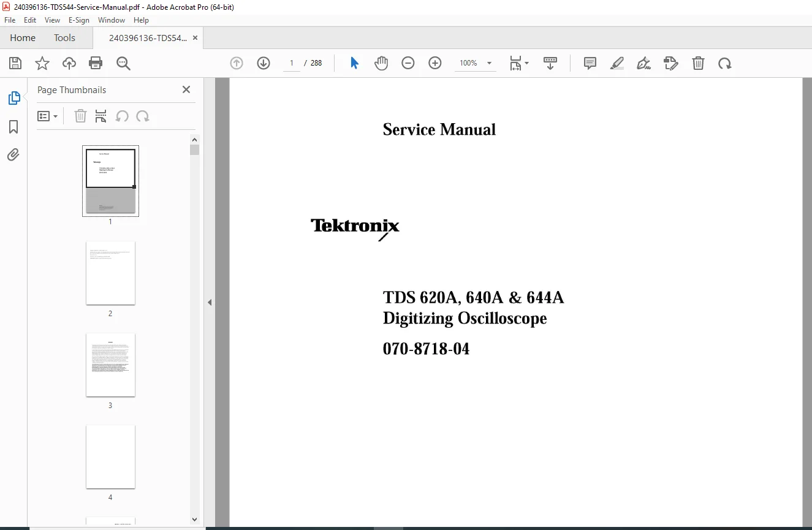
Task: Zoom in with the plus icon
Action: (435, 63)
